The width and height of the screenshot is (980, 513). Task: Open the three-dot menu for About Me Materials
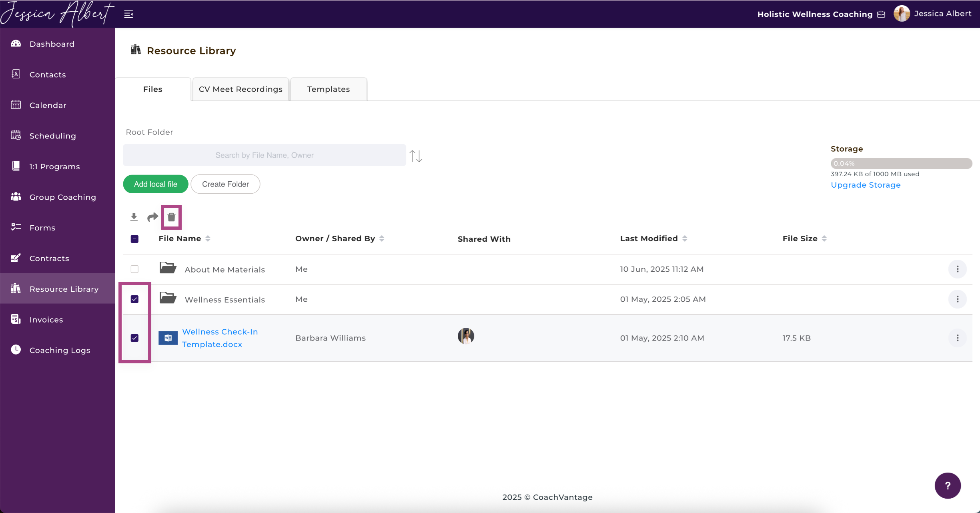(x=958, y=269)
